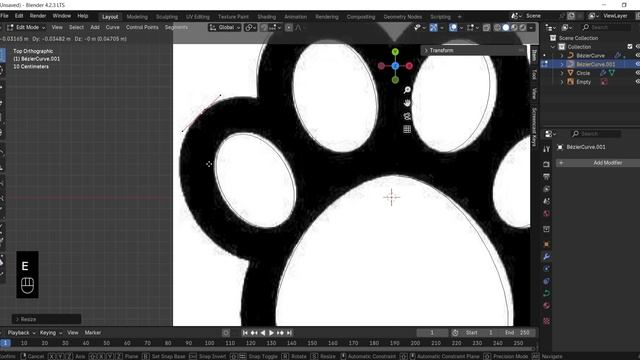Open the World properties tab icon
The image size is (640, 360).
coord(547,213)
